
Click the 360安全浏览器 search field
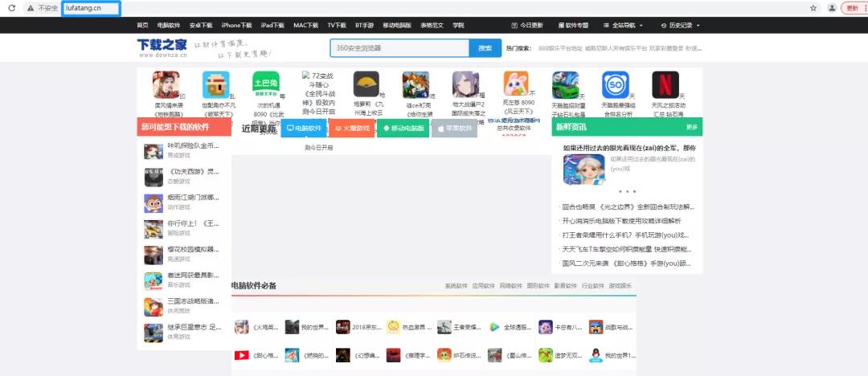pos(399,48)
